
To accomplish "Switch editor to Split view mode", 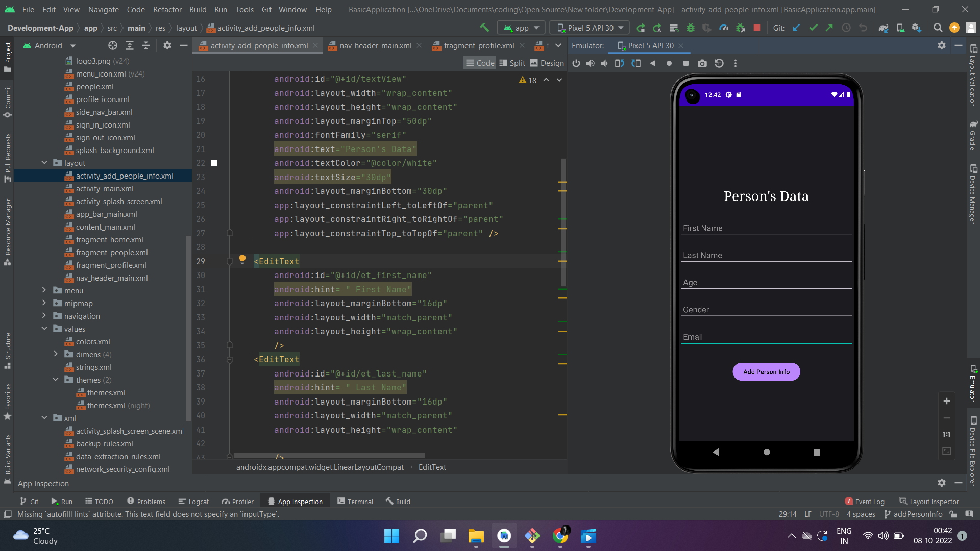I will 512,63.
